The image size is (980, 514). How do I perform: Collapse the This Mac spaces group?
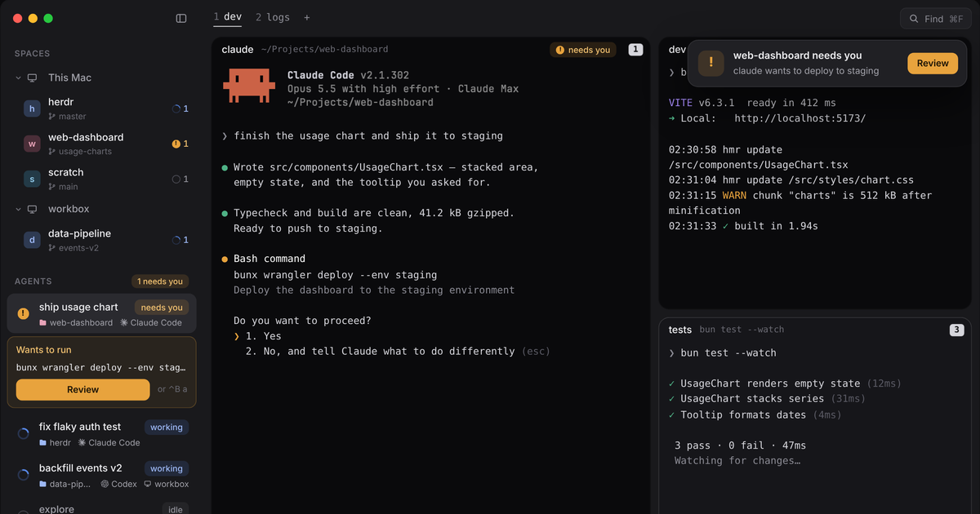point(19,78)
